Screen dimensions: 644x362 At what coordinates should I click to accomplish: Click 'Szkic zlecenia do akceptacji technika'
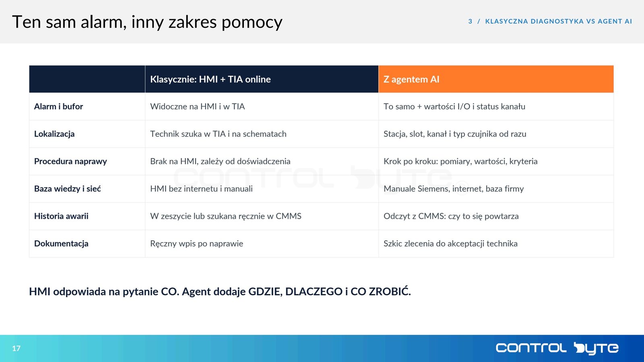tap(450, 243)
